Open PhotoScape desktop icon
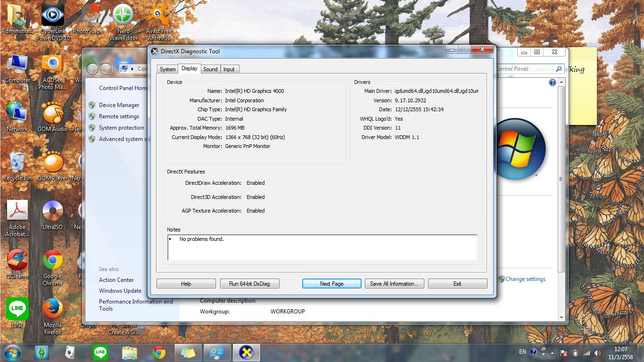The width and height of the screenshot is (644, 362). pyautogui.click(x=88, y=19)
